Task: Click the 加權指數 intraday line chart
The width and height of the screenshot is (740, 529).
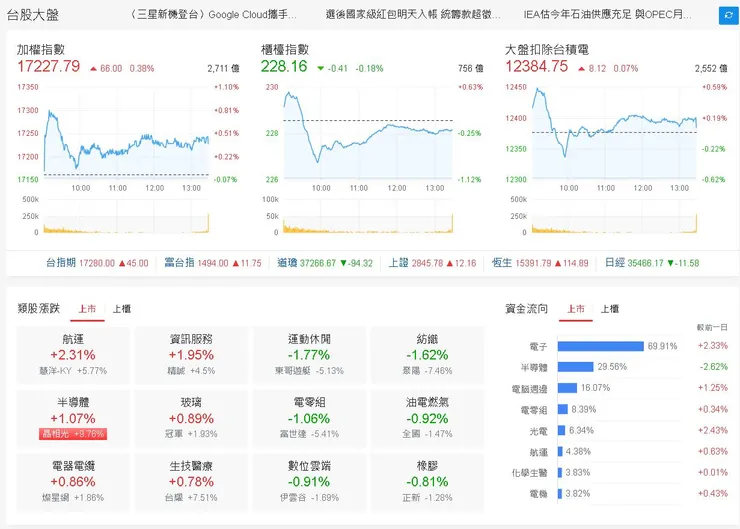Action: click(126, 133)
